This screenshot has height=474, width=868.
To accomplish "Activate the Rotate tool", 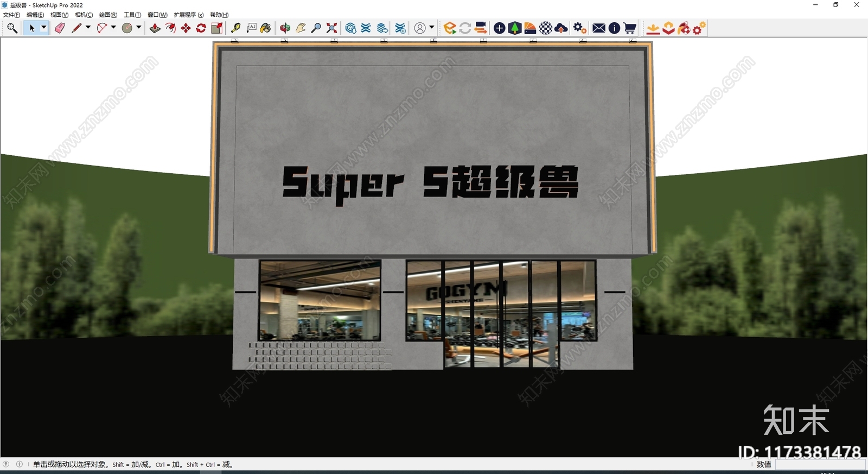I will point(201,28).
